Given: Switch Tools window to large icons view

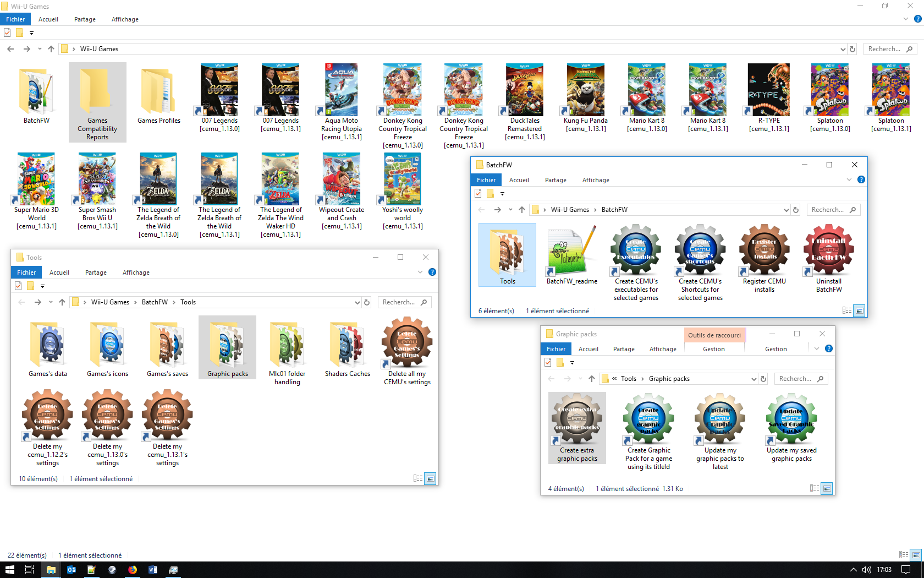Looking at the screenshot, I should pos(431,479).
